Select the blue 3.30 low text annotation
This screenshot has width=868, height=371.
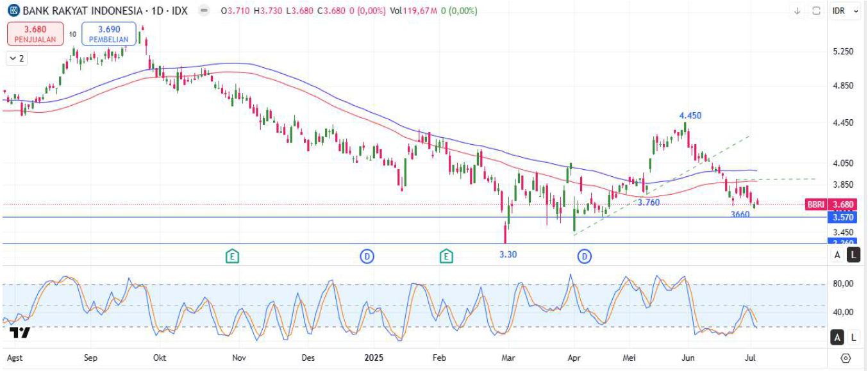tap(508, 254)
